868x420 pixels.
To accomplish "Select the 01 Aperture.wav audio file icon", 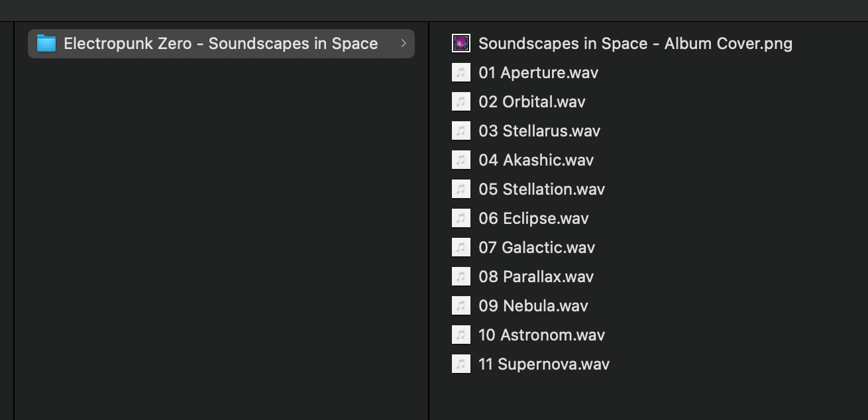I will click(461, 73).
